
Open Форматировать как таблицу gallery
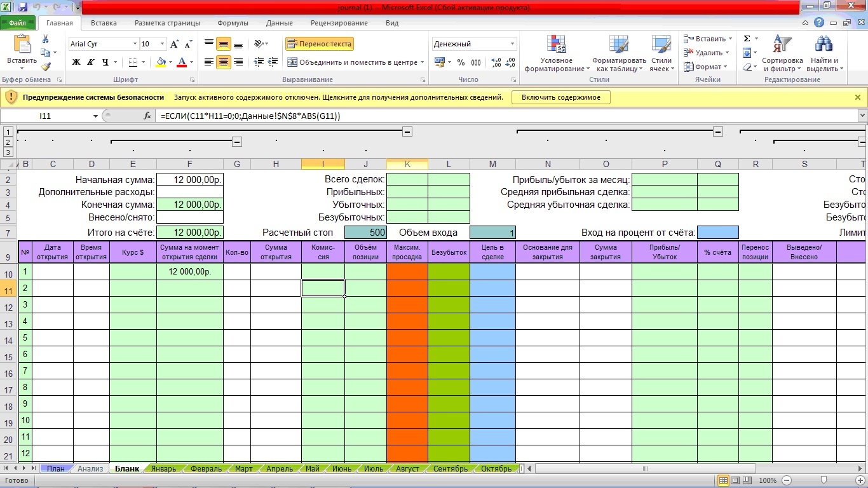(x=619, y=53)
